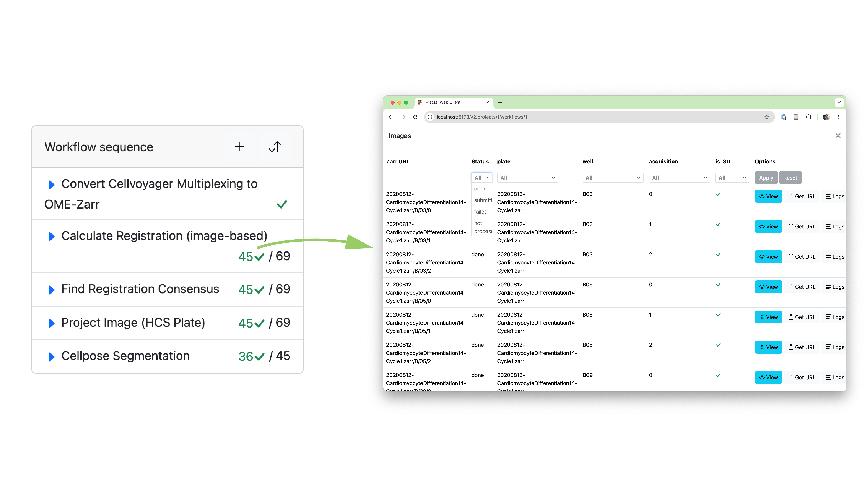The image size is (868, 484).
Task: View image B/03/1
Action: (x=768, y=227)
